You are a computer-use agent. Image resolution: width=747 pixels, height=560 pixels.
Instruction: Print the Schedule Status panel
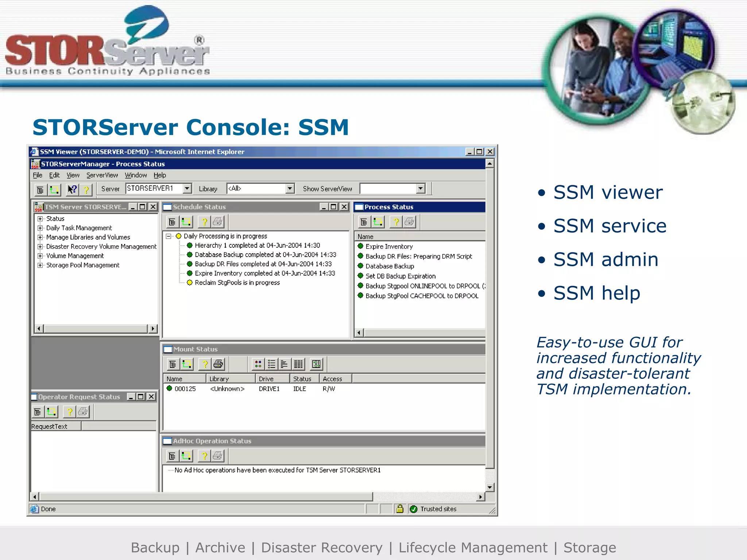click(218, 222)
